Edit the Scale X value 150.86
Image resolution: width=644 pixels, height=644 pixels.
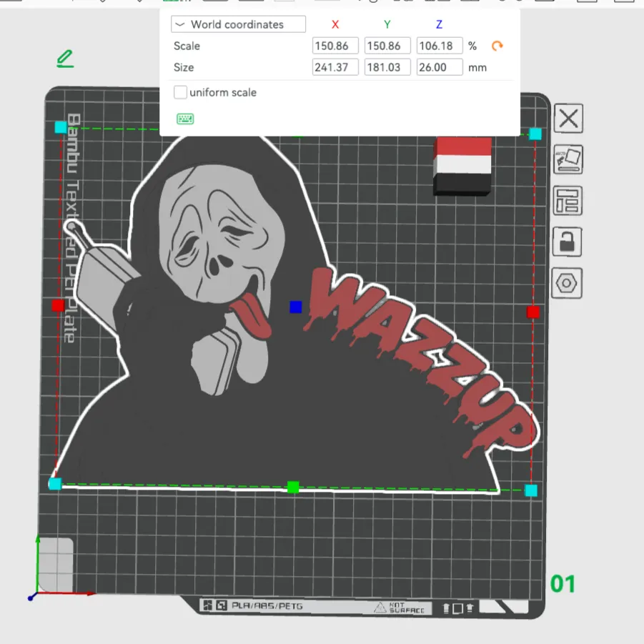tap(335, 46)
